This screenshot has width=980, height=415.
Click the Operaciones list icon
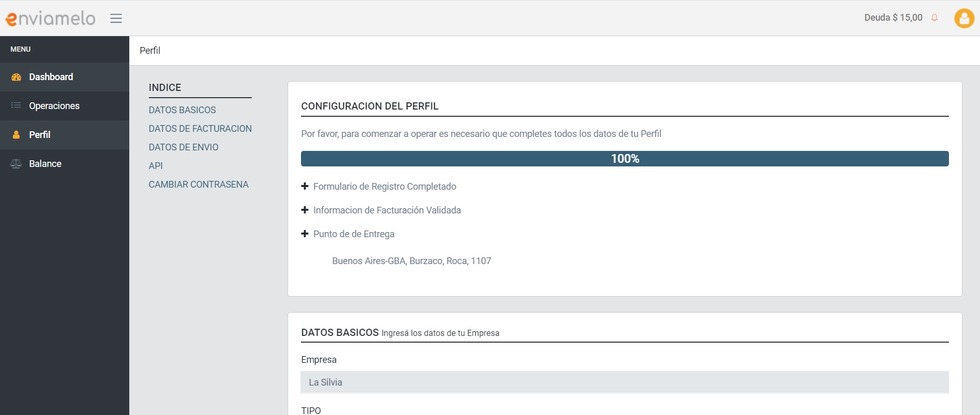click(x=17, y=105)
